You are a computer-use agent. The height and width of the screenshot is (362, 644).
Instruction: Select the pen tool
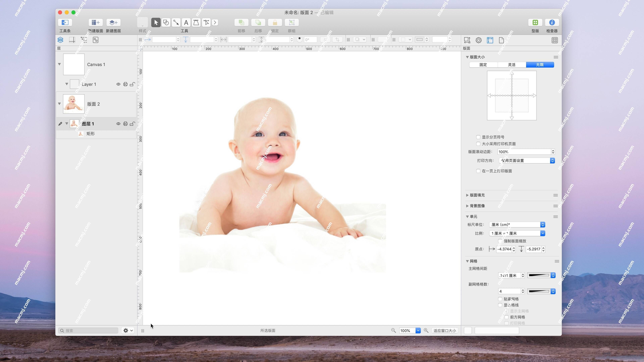click(196, 22)
